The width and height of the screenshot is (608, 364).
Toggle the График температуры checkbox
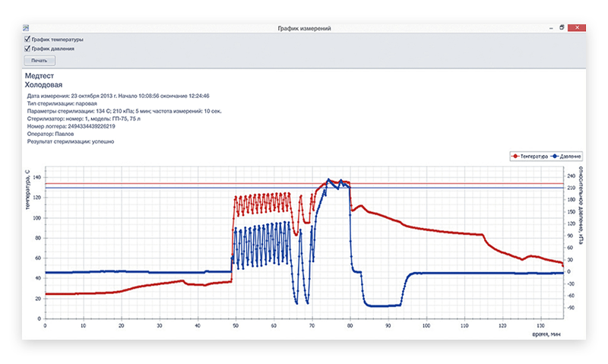point(27,40)
